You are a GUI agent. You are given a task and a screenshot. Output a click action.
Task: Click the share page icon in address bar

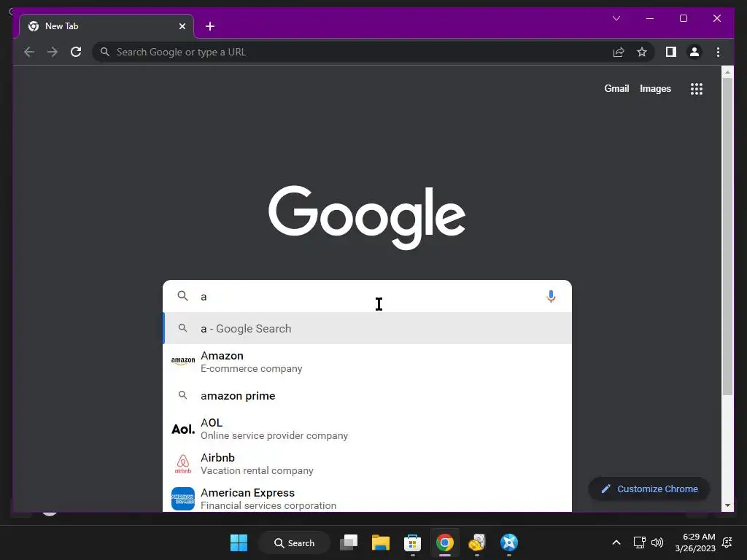click(619, 52)
